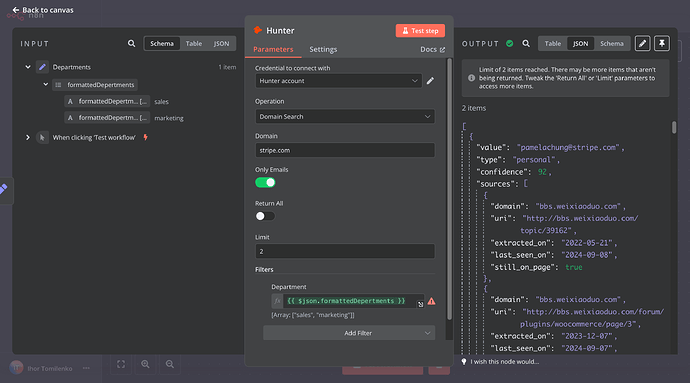The width and height of the screenshot is (690, 383).
Task: Switch INPUT view to JSON
Action: [x=221, y=43]
